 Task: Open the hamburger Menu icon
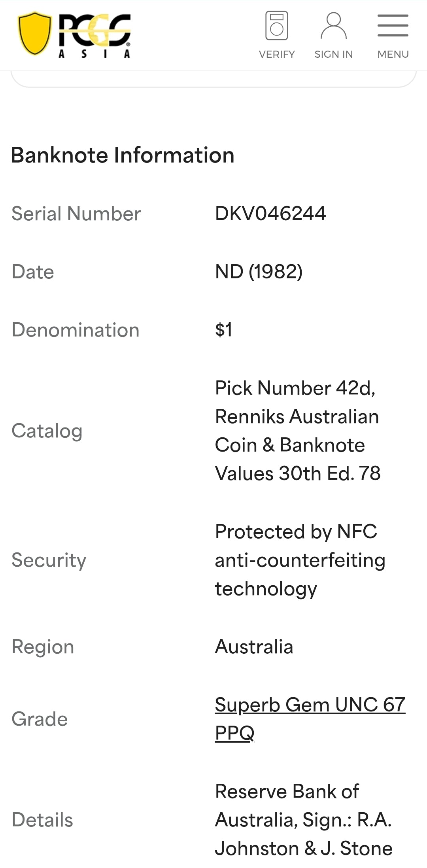pyautogui.click(x=393, y=26)
